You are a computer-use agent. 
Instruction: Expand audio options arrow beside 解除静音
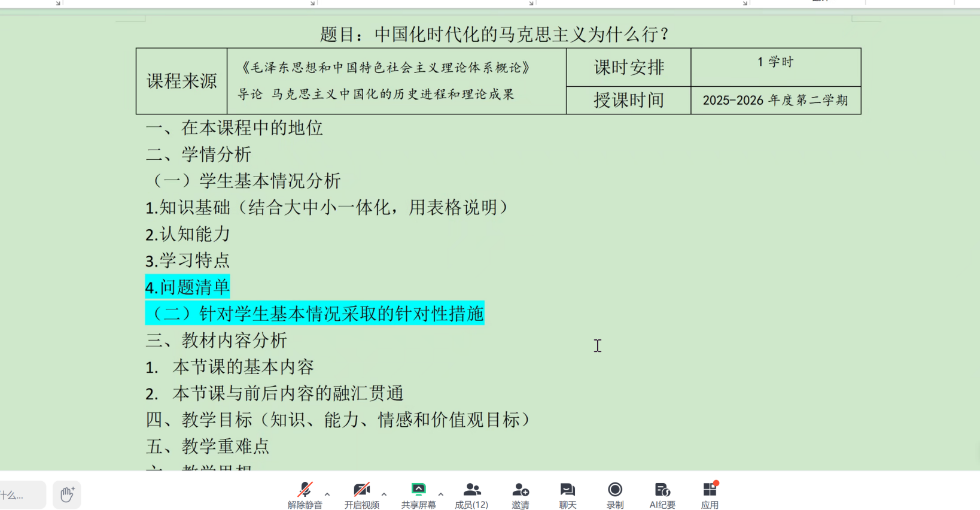click(x=327, y=494)
